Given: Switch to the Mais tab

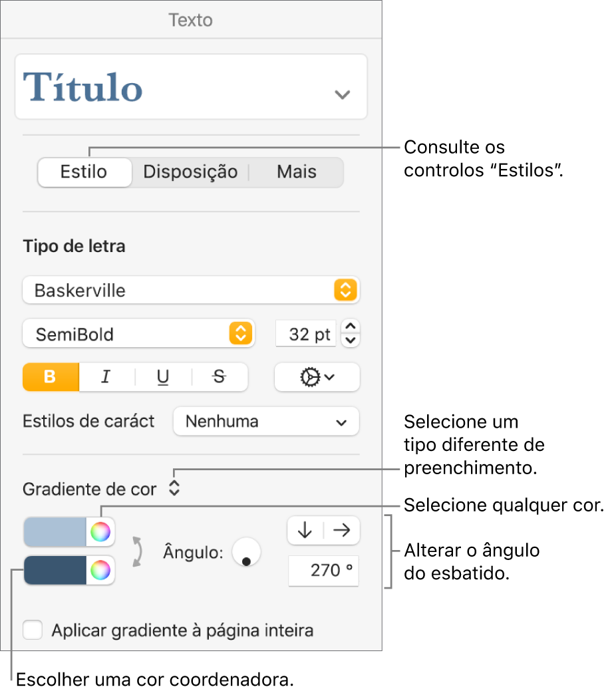Looking at the screenshot, I should pos(296,172).
